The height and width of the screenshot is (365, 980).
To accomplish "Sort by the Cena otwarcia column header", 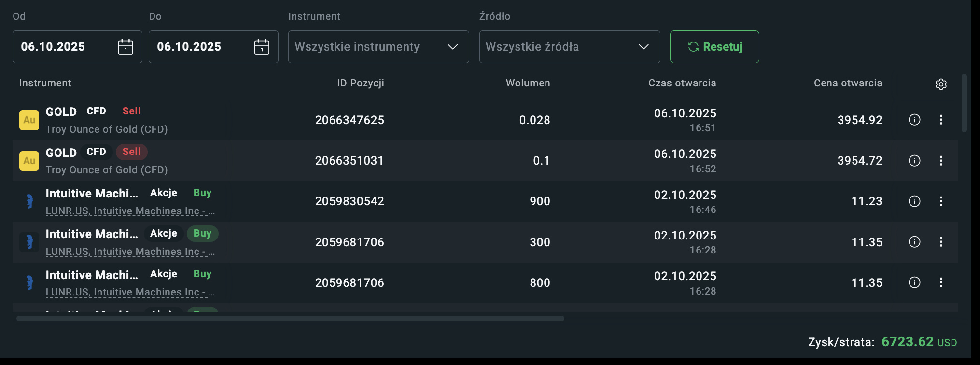I will point(848,83).
